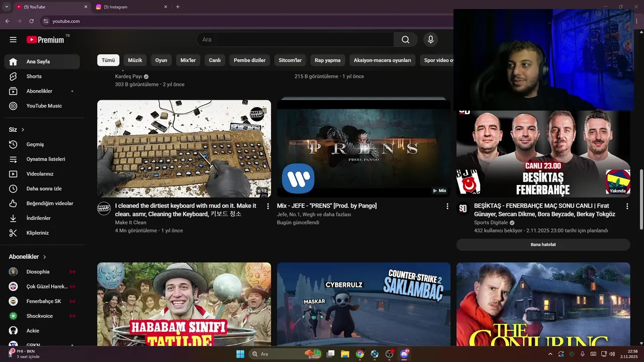
Task: Open Geçmiş history page
Action: 42,144
